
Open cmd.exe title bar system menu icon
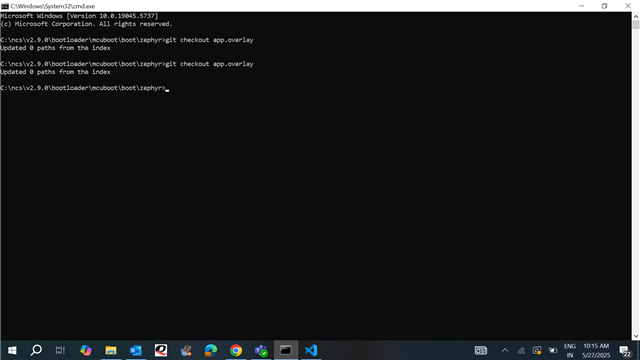tap(5, 6)
